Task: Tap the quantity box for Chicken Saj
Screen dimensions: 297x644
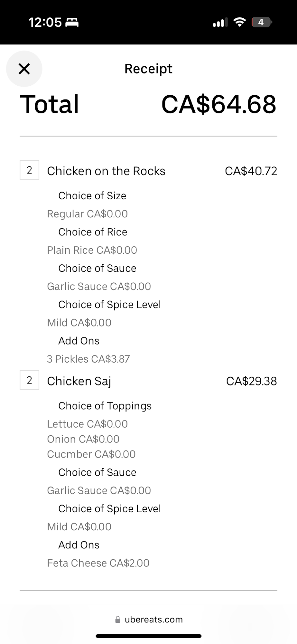Action: point(29,380)
